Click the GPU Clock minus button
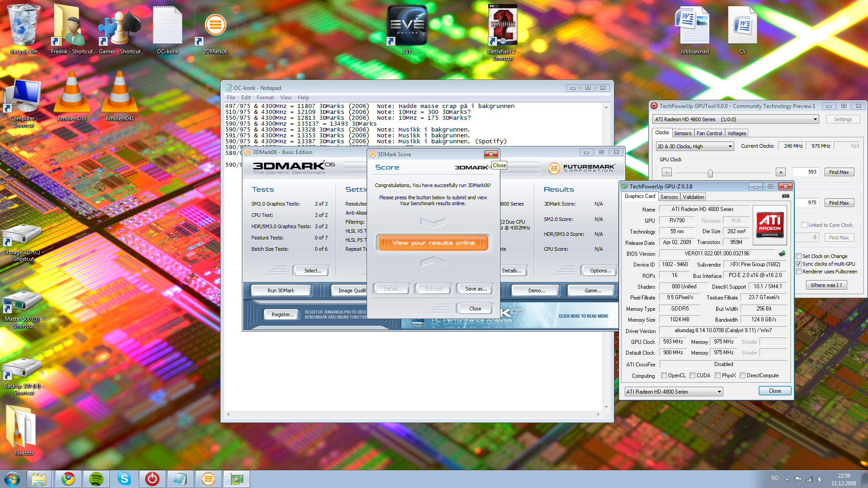868x488 pixels. pos(666,172)
